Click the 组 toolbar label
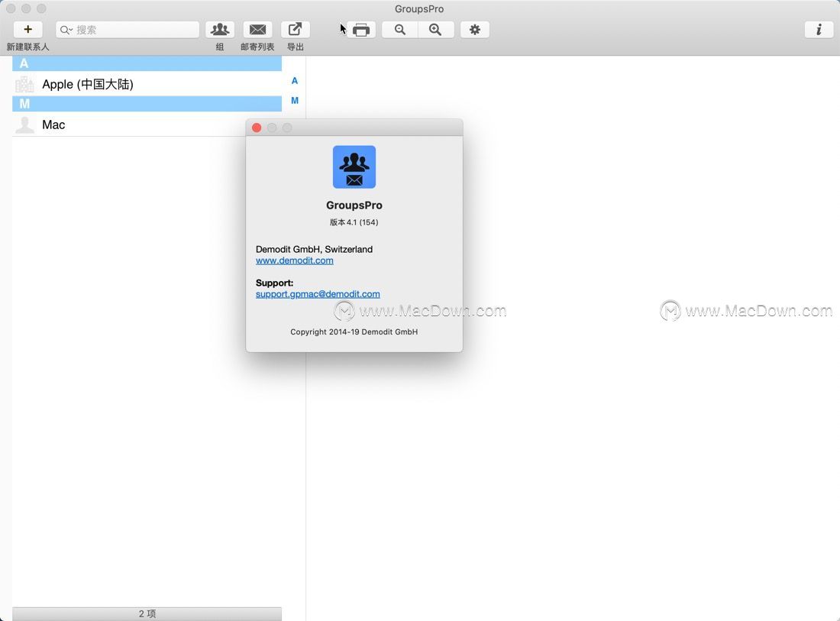Screen dimensions: 840x621 [x=220, y=47]
